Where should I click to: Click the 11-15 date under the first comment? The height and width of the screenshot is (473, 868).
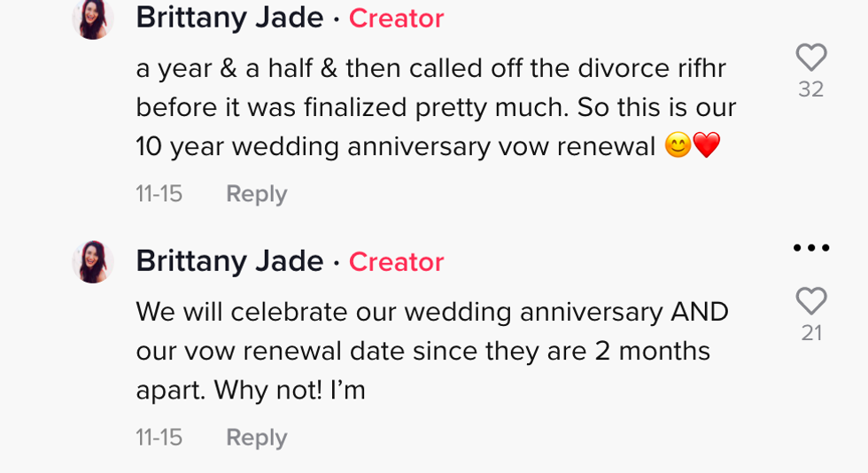[159, 194]
